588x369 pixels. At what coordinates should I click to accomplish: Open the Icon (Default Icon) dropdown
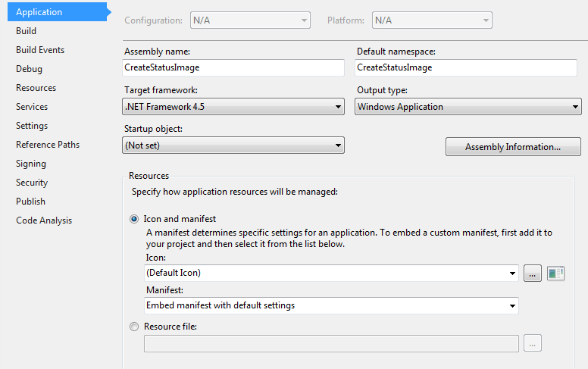click(331, 273)
